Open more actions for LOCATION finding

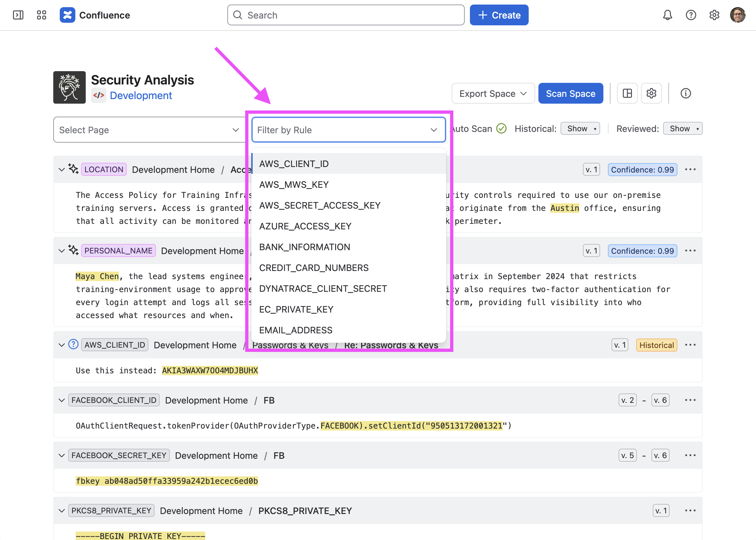click(x=690, y=170)
